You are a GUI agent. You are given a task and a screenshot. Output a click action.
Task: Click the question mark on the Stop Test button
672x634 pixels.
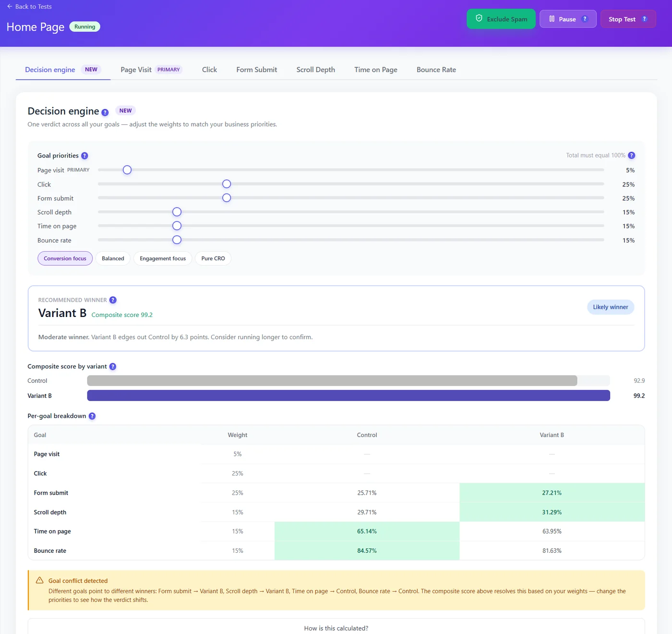tap(644, 19)
